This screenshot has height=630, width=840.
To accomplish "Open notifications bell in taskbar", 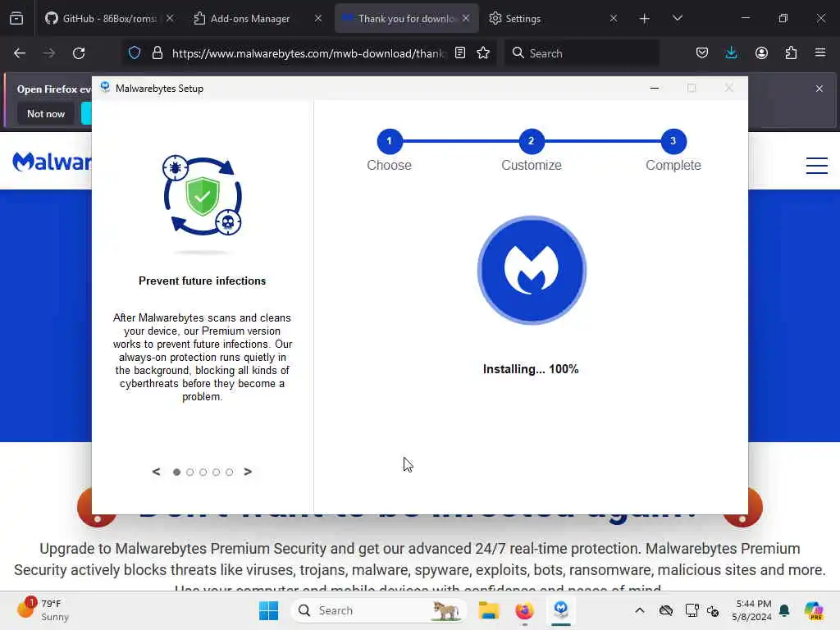I will pyautogui.click(x=784, y=610).
